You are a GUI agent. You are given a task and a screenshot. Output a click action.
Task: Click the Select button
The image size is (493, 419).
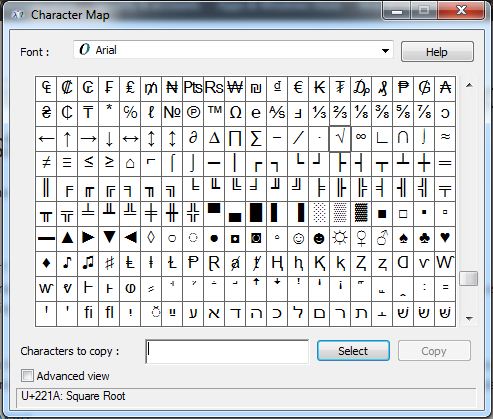coord(353,351)
